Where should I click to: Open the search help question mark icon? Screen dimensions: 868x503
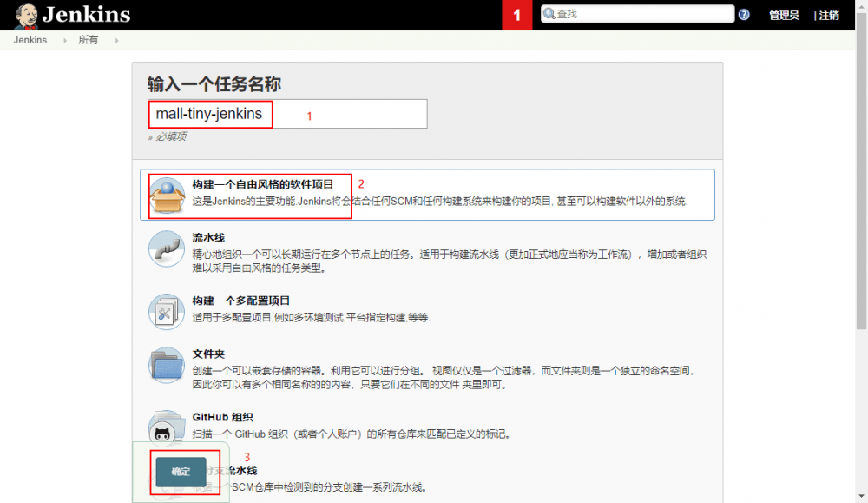coord(744,13)
